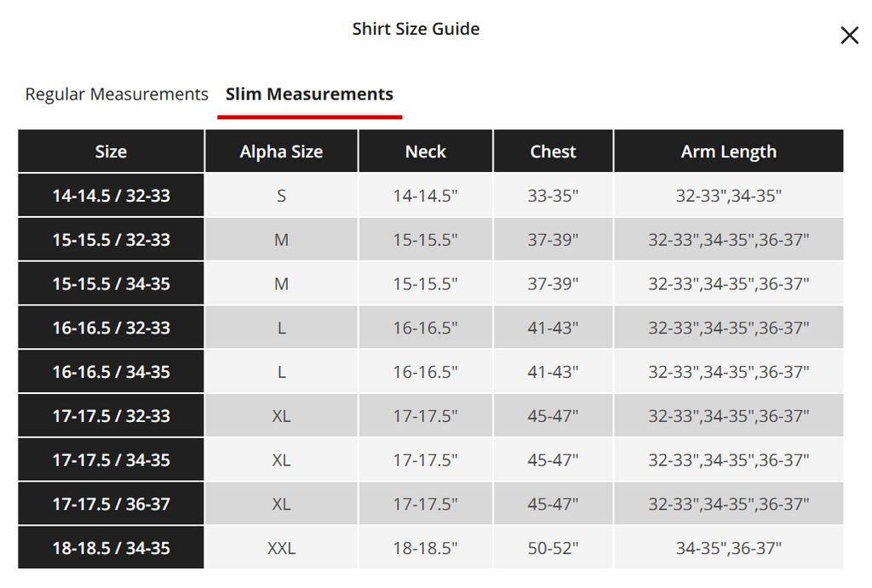This screenshot has height=588, width=872.
Task: Switch to the Regular Measurements tab
Action: coord(117,94)
